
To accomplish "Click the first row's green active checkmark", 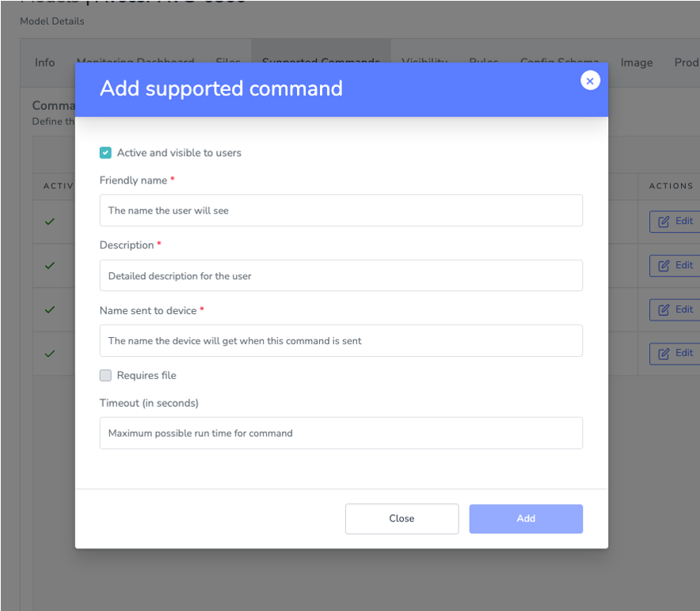I will click(x=50, y=222).
